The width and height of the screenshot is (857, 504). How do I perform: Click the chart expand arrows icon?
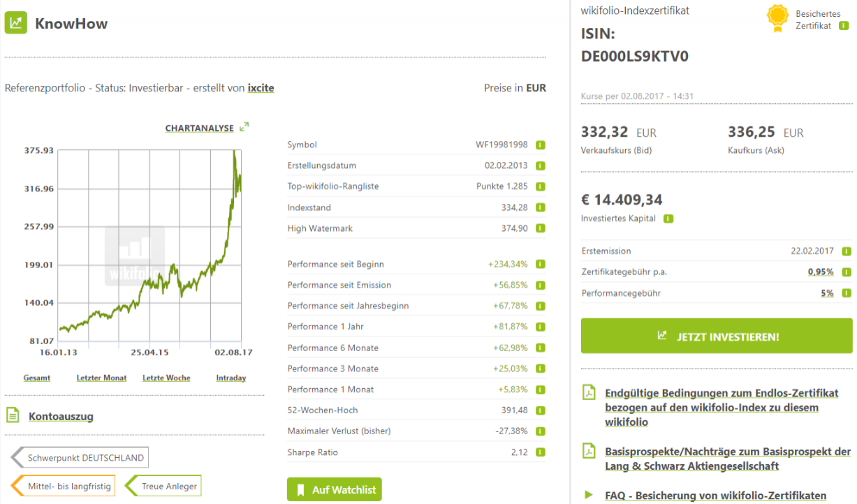pyautogui.click(x=244, y=127)
